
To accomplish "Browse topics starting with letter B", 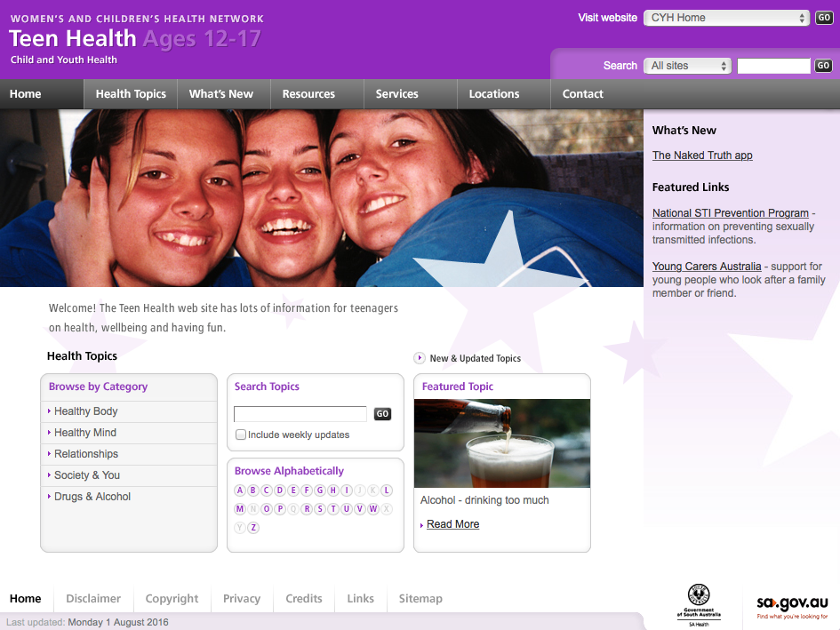I will point(253,490).
